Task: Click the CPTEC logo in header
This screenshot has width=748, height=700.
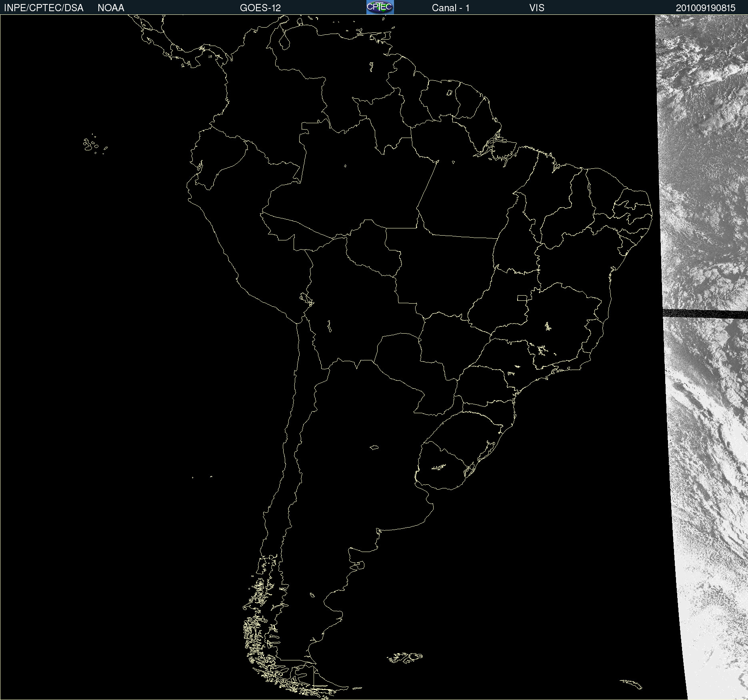Action: coord(380,7)
